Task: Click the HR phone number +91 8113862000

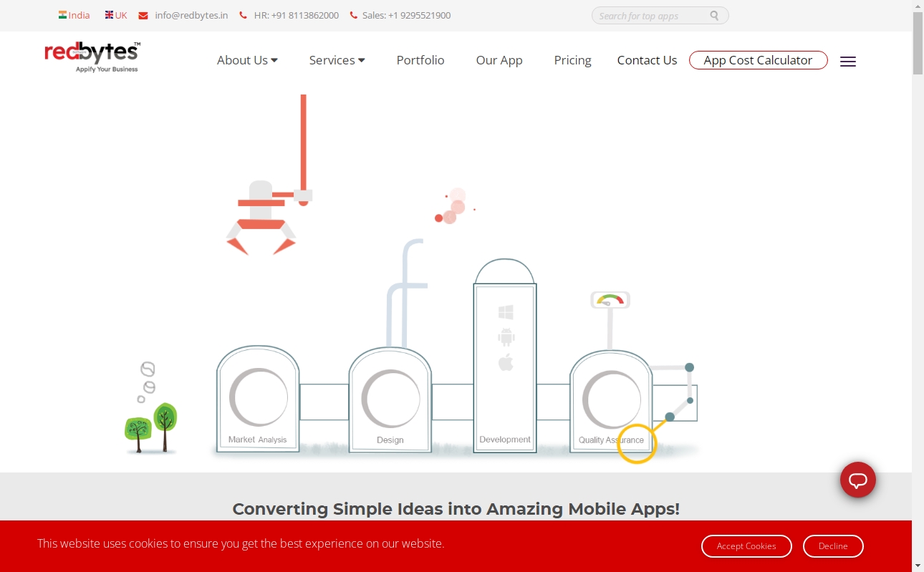Action: click(296, 15)
